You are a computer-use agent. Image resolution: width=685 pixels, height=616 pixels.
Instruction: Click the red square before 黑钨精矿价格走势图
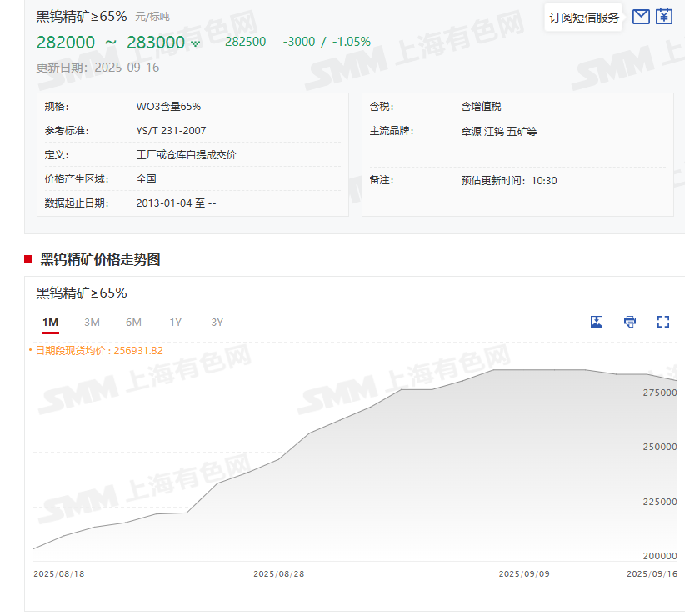pyautogui.click(x=28, y=259)
